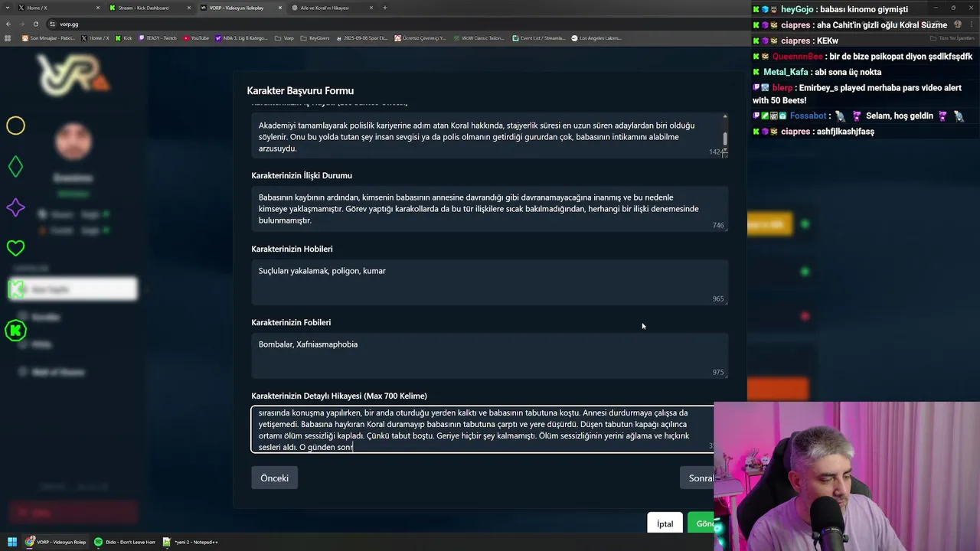Click Fossabot username in chat
Screen dimensions: 980x551
coord(808,116)
